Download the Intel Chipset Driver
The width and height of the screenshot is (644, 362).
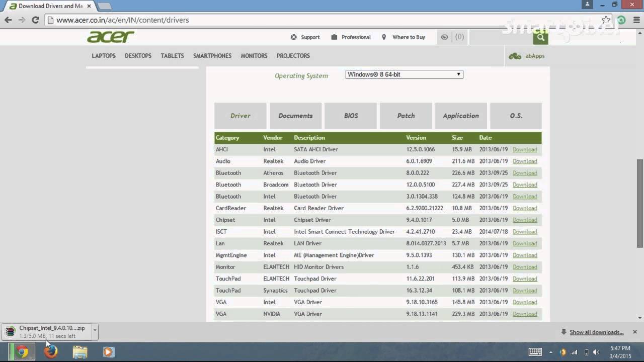pyautogui.click(x=525, y=220)
